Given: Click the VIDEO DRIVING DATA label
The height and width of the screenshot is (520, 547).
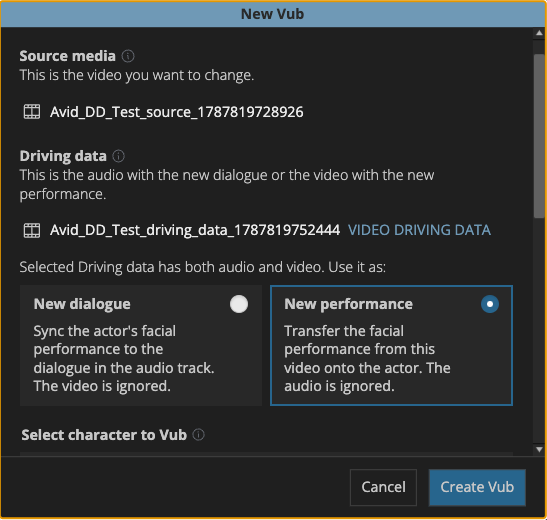Looking at the screenshot, I should tap(419, 230).
